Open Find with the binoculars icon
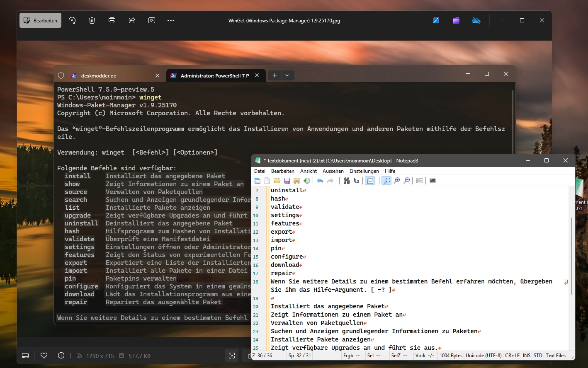 point(347,181)
